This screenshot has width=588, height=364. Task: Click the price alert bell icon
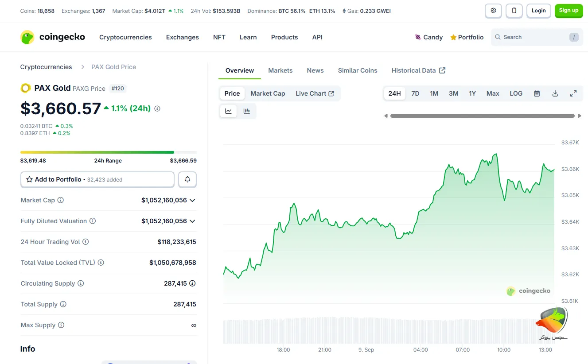187,179
